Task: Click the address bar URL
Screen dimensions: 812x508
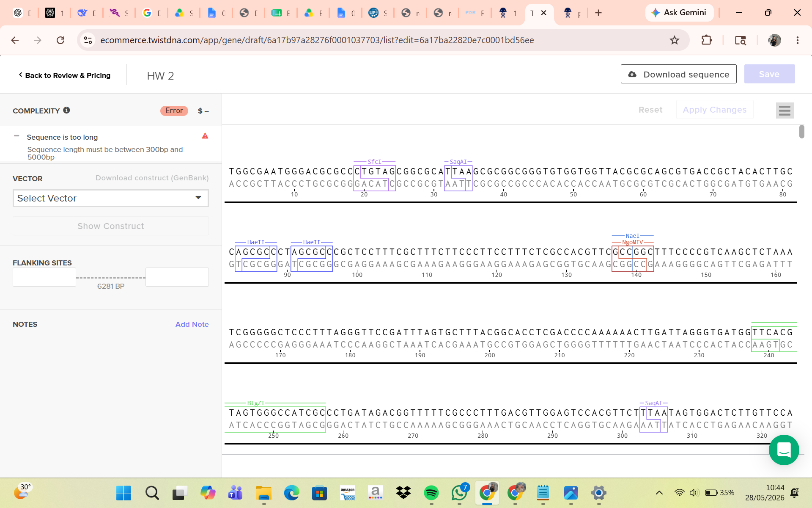Action: pyautogui.click(x=317, y=40)
